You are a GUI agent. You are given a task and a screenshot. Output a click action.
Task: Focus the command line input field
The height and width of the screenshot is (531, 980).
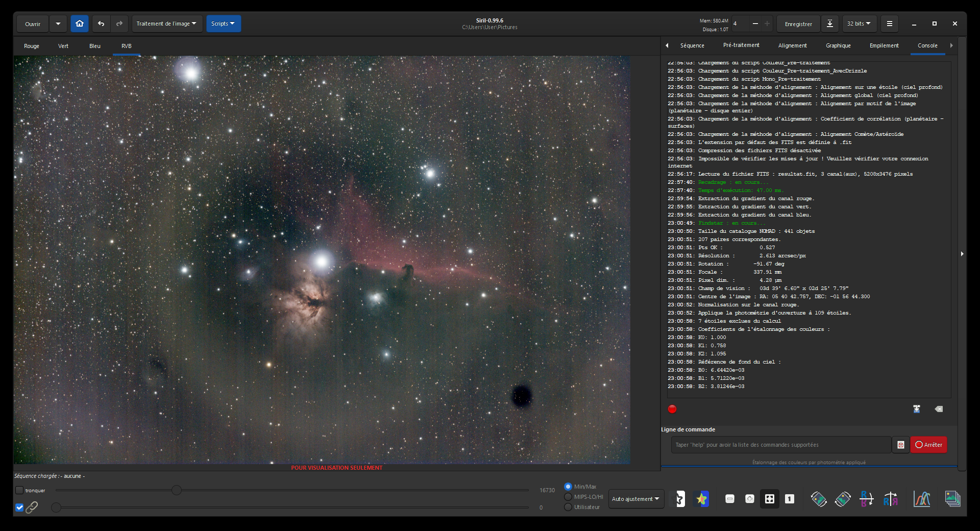[x=781, y=445]
